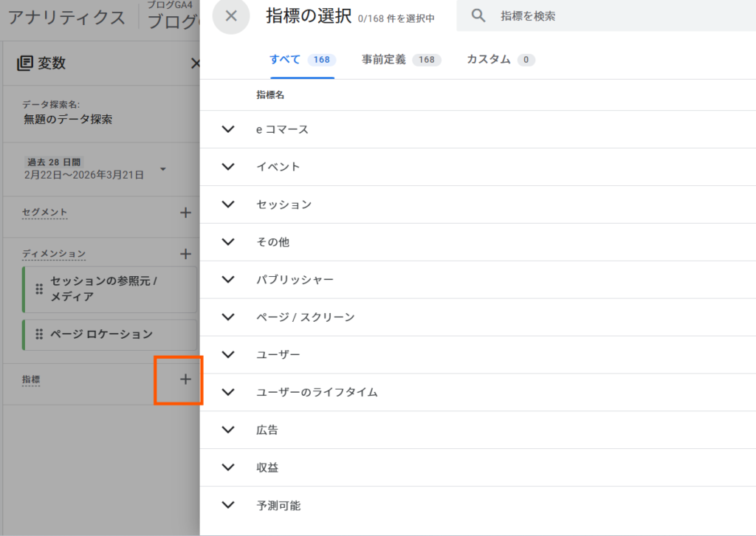Add a dimension with the ディメンション plus icon
Viewport: 756px width, 536px height.
185,254
